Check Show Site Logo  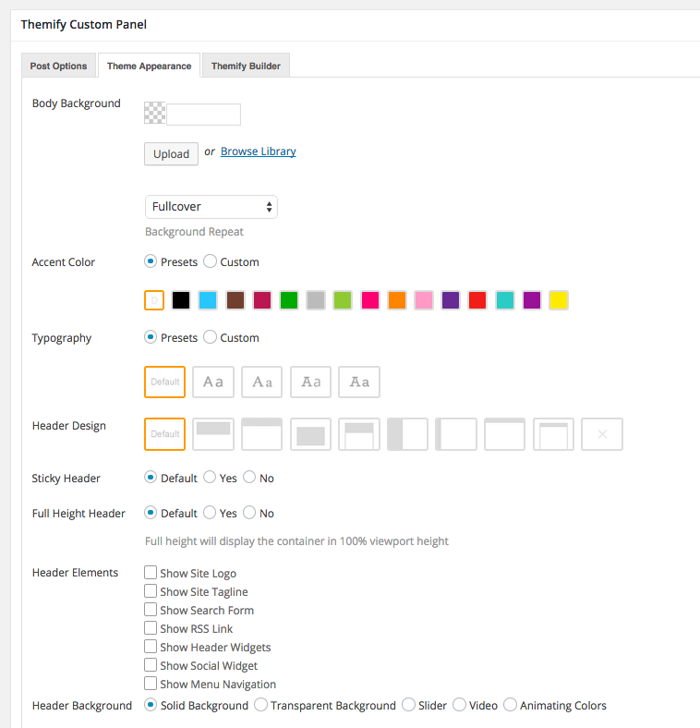pyautogui.click(x=151, y=572)
